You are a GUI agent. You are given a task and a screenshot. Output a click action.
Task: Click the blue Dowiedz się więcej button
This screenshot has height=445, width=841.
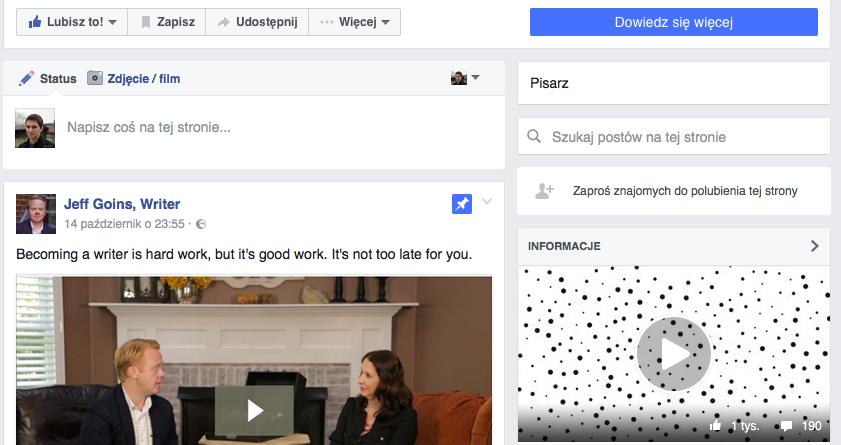point(674,22)
